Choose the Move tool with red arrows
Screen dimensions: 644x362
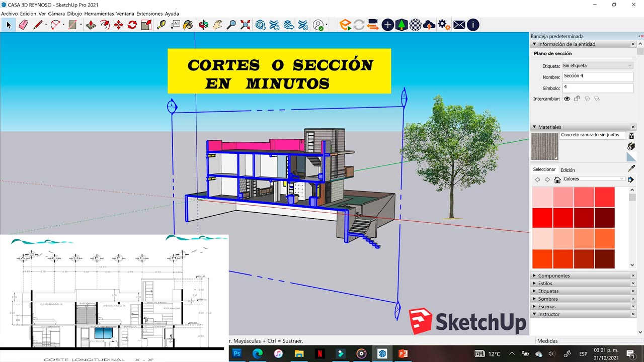click(x=119, y=25)
